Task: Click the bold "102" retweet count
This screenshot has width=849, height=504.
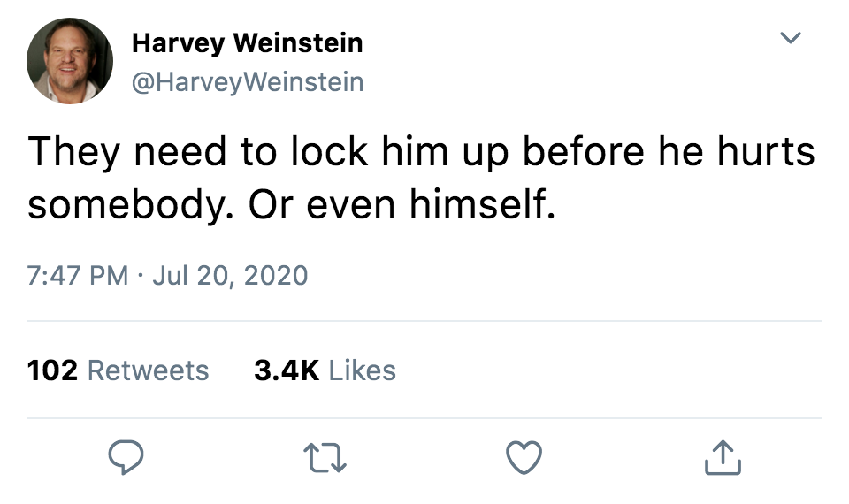Action: tap(53, 370)
